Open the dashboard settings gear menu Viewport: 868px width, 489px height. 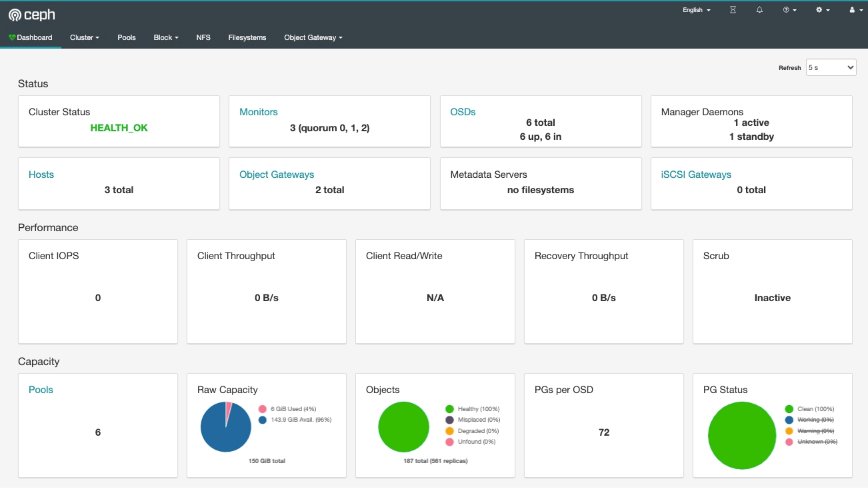pyautogui.click(x=823, y=10)
